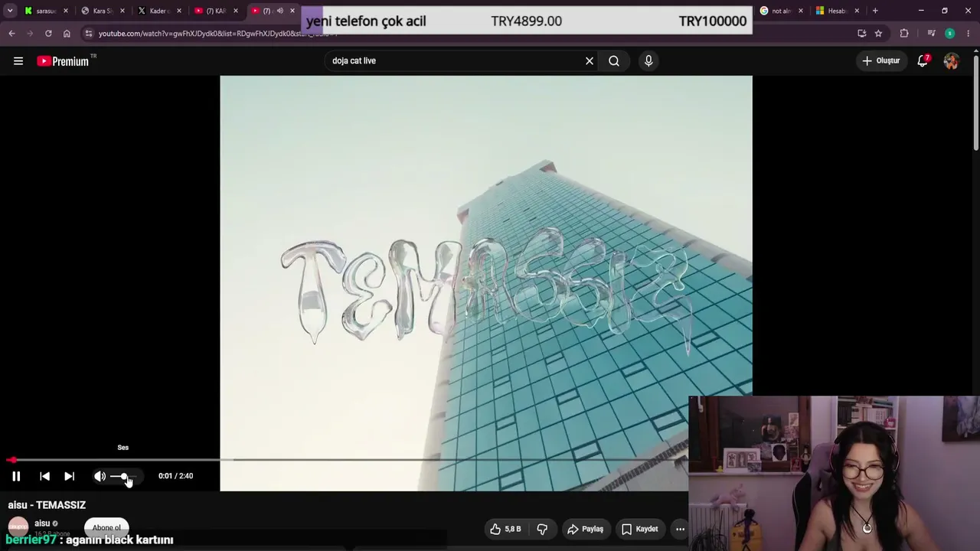
Task: Close the (7) KAR YouTube tab
Action: (x=236, y=11)
